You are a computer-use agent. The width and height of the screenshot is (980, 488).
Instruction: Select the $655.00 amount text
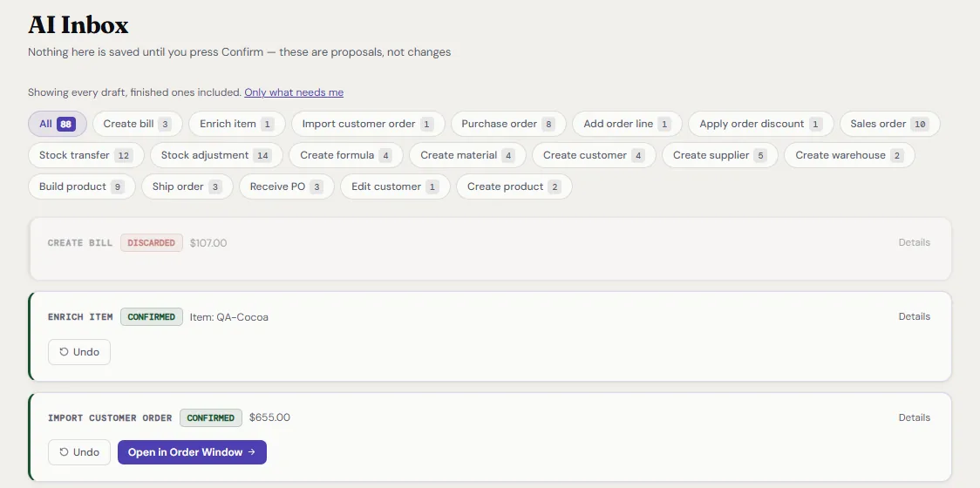tap(269, 417)
